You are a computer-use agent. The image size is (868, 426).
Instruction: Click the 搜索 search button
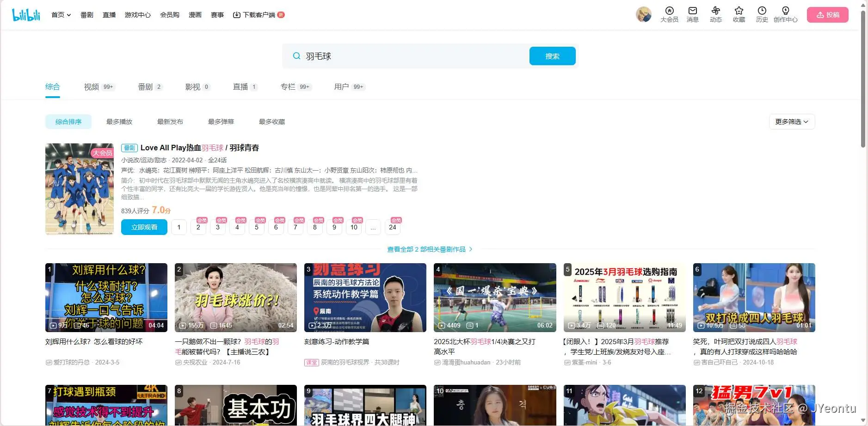click(x=552, y=56)
